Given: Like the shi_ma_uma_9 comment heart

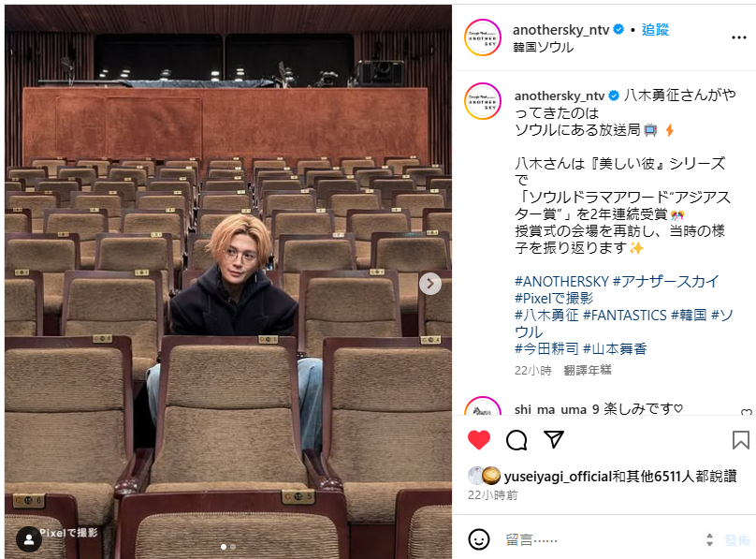Looking at the screenshot, I should (747, 412).
